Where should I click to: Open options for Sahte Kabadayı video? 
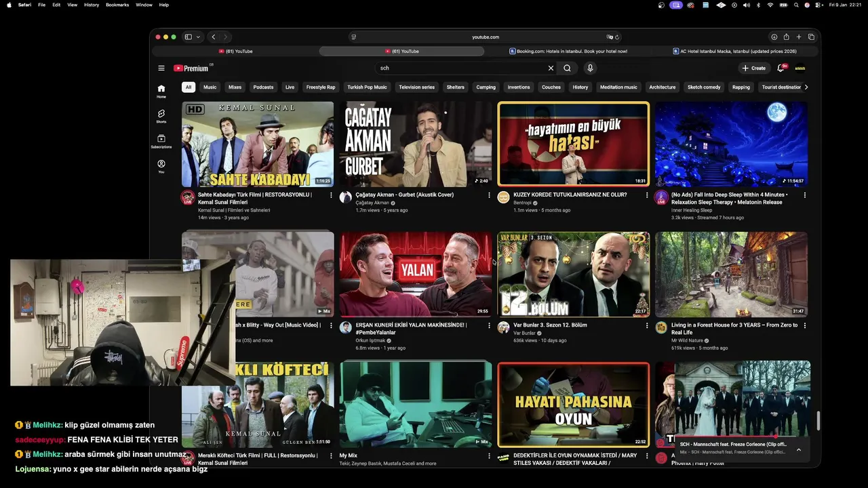pos(331,195)
